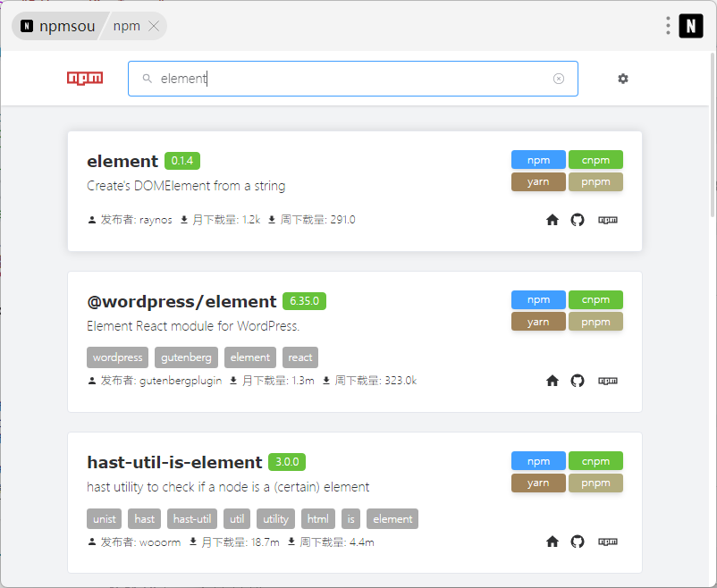Click 'element' tag on @wordpress/element card
Screen dimensions: 717x588
[250, 357]
